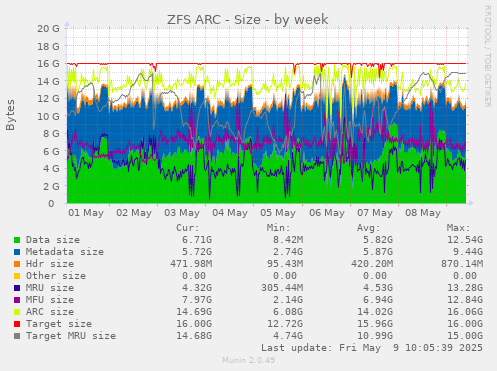497x371 pixels.
Task: Click the 'Hdr size' legend label
Action: pyautogui.click(x=50, y=264)
